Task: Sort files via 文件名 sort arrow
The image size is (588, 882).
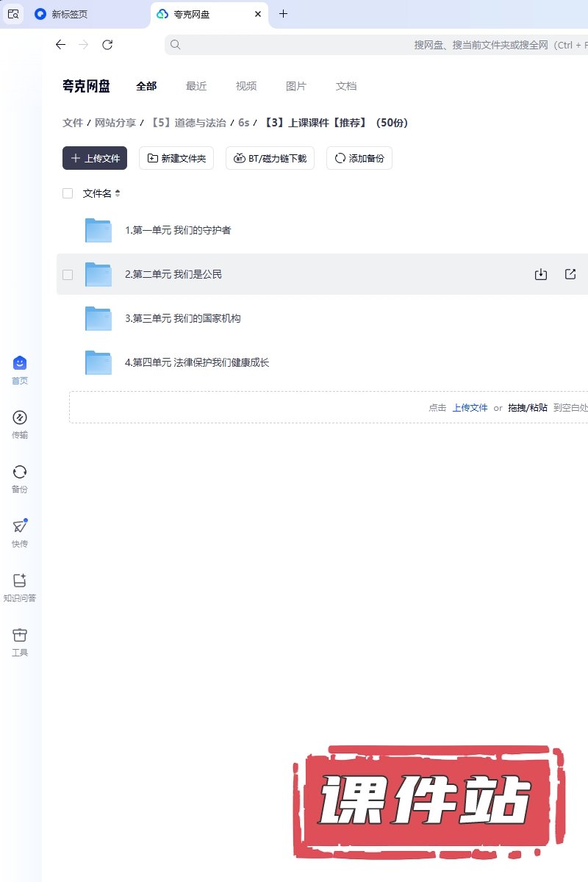Action: click(x=118, y=193)
